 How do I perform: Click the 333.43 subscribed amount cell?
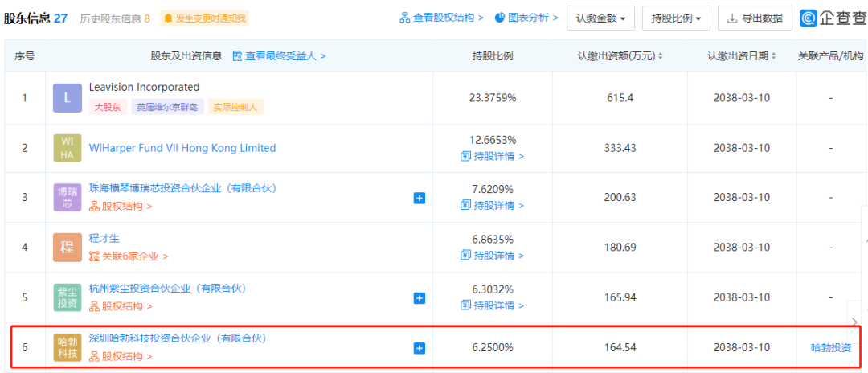(620, 148)
